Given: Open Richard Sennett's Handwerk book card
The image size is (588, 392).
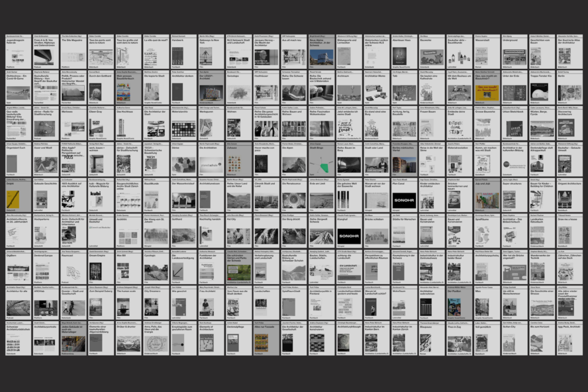Looking at the screenshot, I should [184, 52].
